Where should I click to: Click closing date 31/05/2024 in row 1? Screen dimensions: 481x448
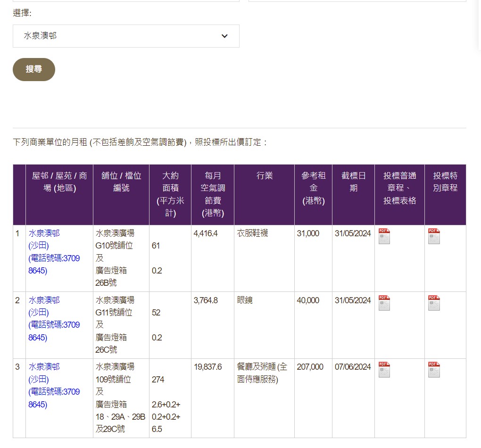tap(353, 233)
